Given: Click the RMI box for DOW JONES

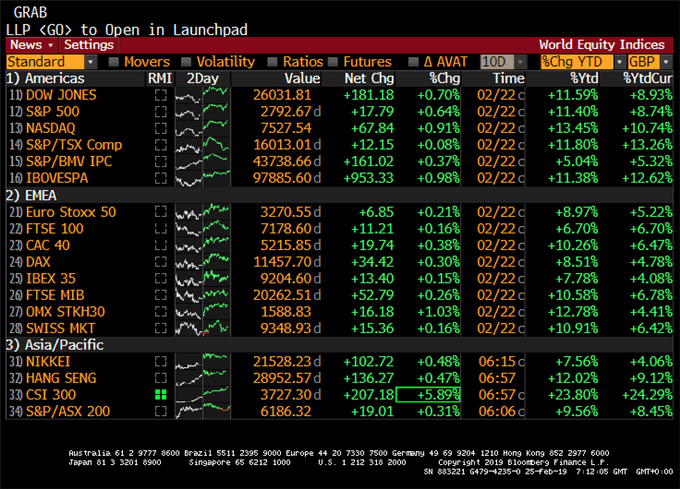Looking at the screenshot, I should click(161, 95).
